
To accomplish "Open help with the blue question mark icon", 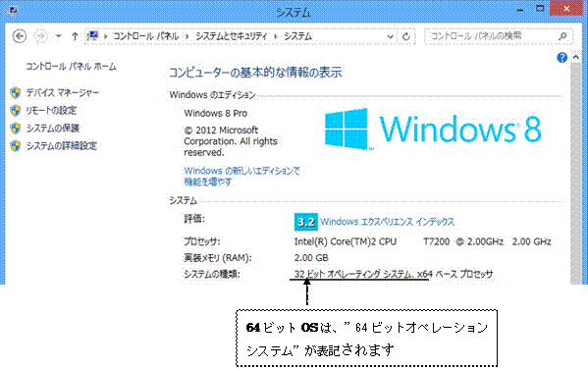I will [561, 57].
